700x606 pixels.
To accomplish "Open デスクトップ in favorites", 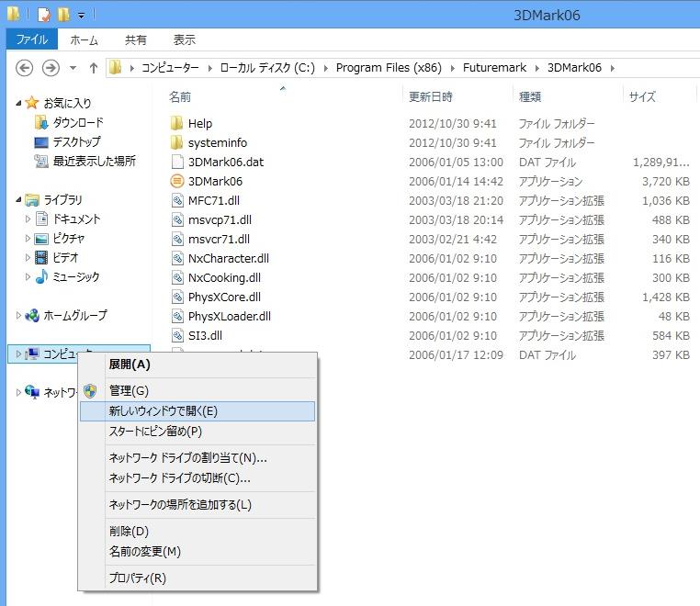I will [76, 141].
